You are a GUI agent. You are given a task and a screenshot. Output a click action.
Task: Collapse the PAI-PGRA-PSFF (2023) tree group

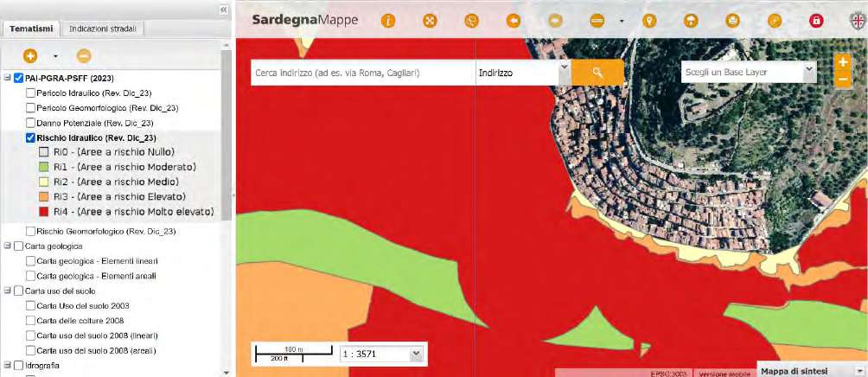[x=7, y=78]
